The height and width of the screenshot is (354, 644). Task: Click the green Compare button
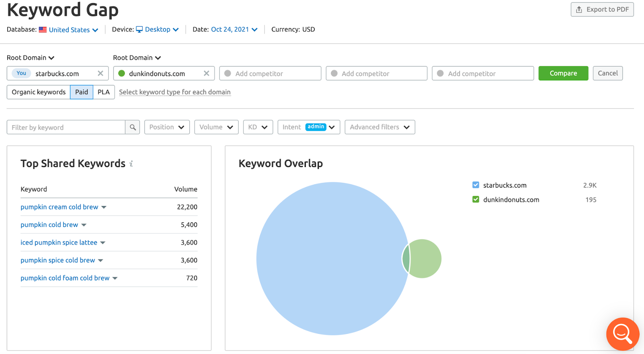pyautogui.click(x=563, y=73)
